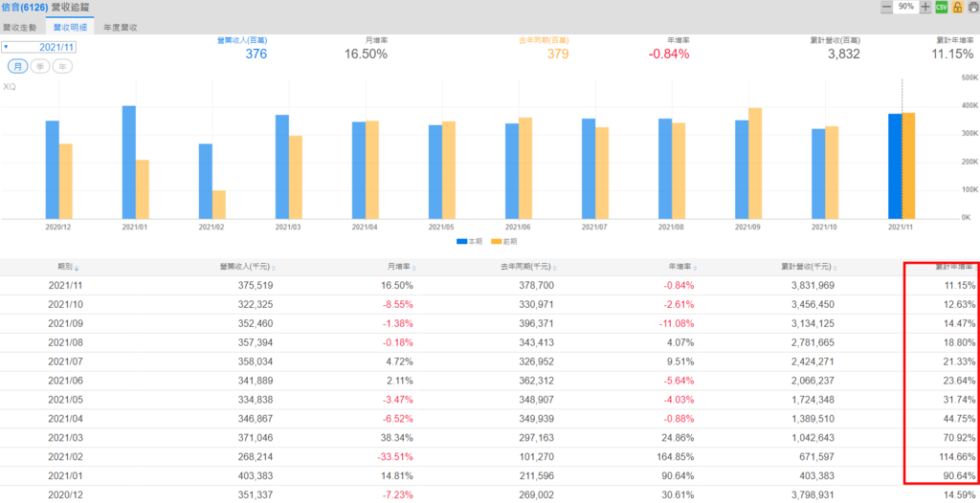Image resolution: width=980 pixels, height=503 pixels.
Task: Toggle the yellow unlock padlock icon
Action: [957, 7]
